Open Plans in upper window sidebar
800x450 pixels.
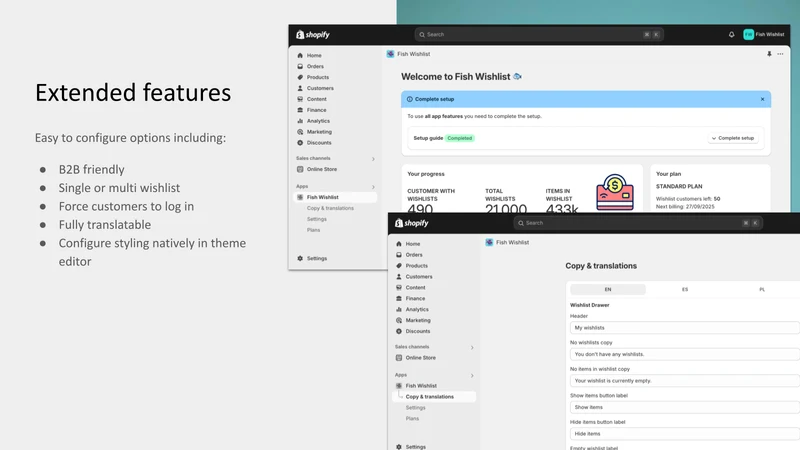click(313, 230)
